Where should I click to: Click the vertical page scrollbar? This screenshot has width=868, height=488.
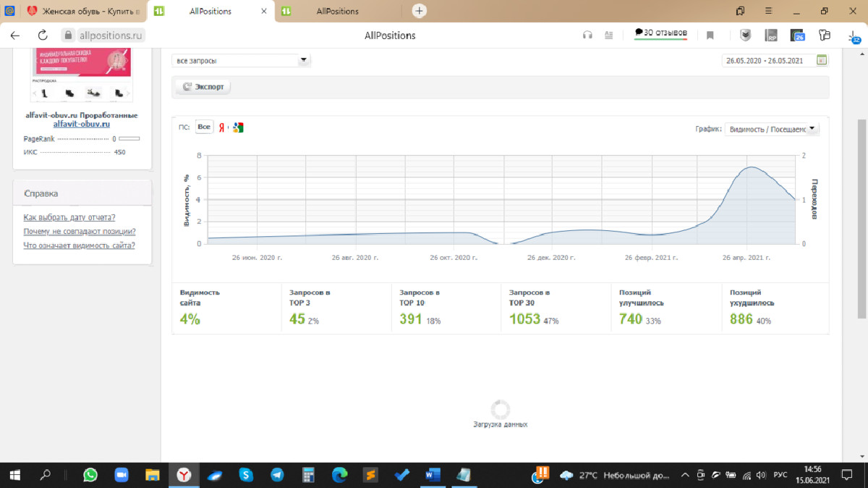[x=861, y=217]
